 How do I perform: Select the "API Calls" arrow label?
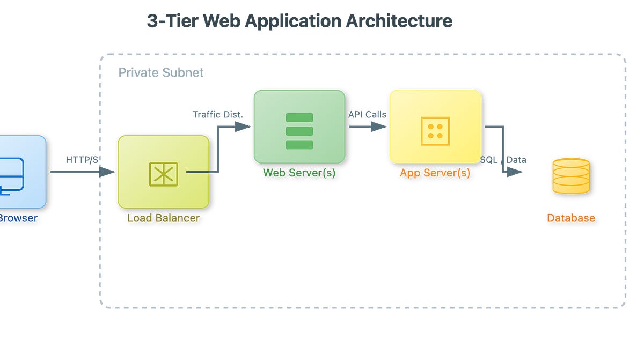click(367, 115)
